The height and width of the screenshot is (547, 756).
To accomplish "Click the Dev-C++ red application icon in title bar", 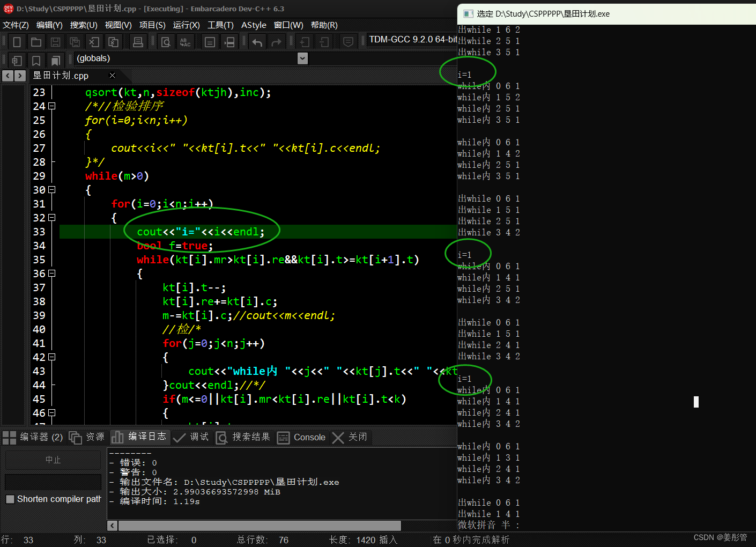I will click(8, 9).
